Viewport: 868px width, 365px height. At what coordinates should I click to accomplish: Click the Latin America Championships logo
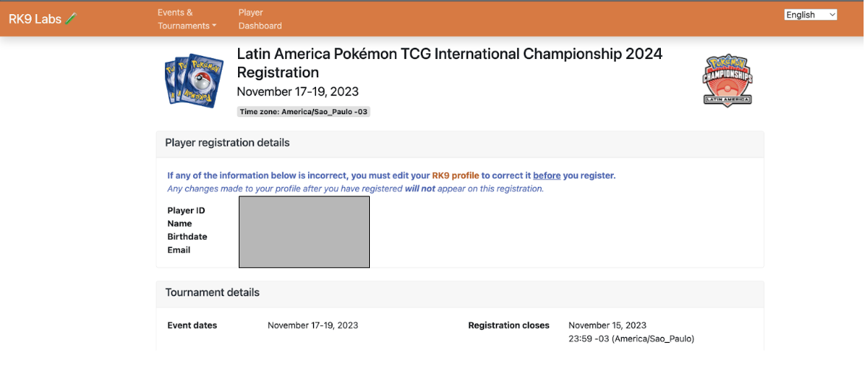(x=727, y=81)
